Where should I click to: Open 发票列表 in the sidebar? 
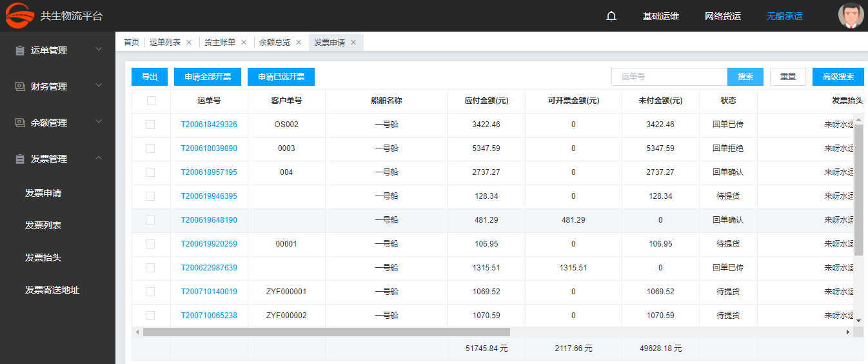click(43, 225)
